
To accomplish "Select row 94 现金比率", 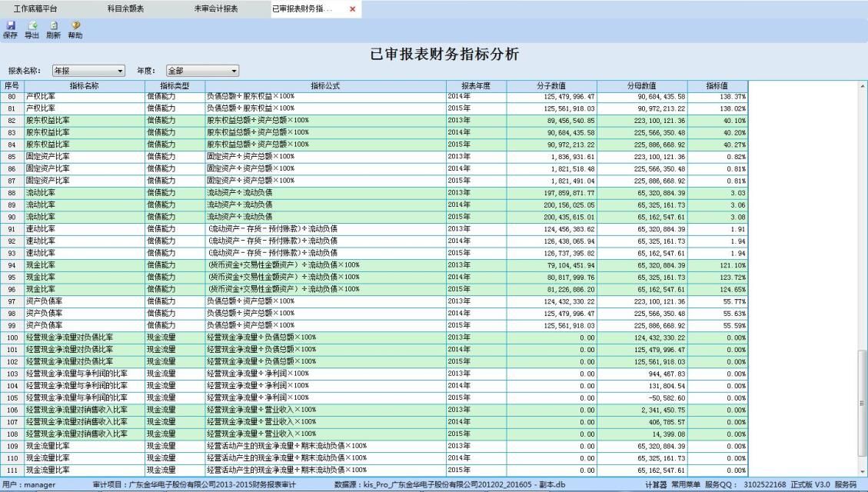I will pyautogui.click(x=374, y=265).
